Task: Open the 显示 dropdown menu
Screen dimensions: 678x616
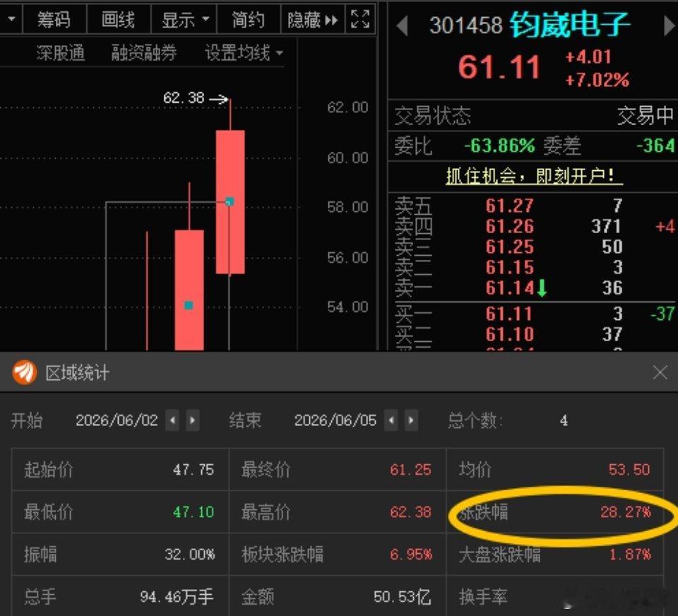Action: click(184, 20)
